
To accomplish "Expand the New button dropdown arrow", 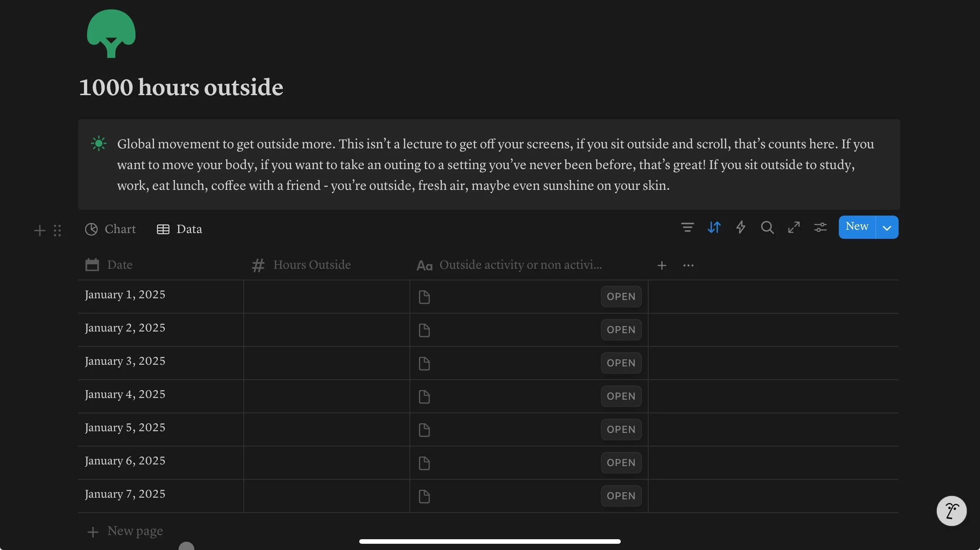I will [x=887, y=228].
